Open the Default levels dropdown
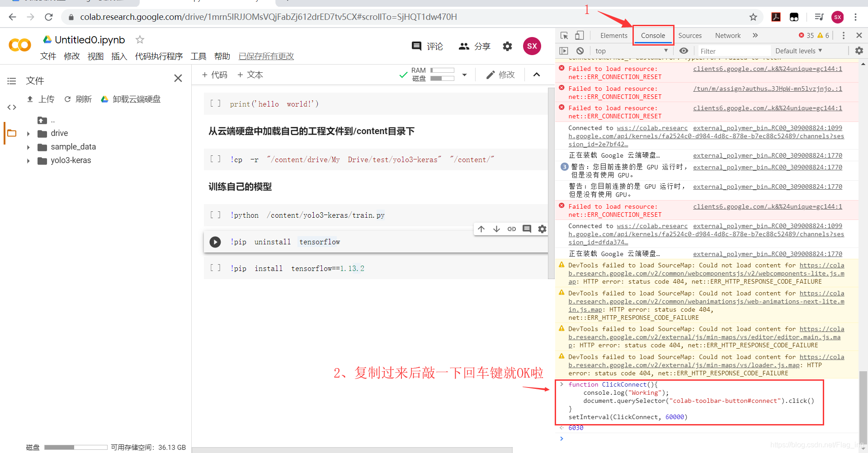The height and width of the screenshot is (453, 868). tap(798, 51)
